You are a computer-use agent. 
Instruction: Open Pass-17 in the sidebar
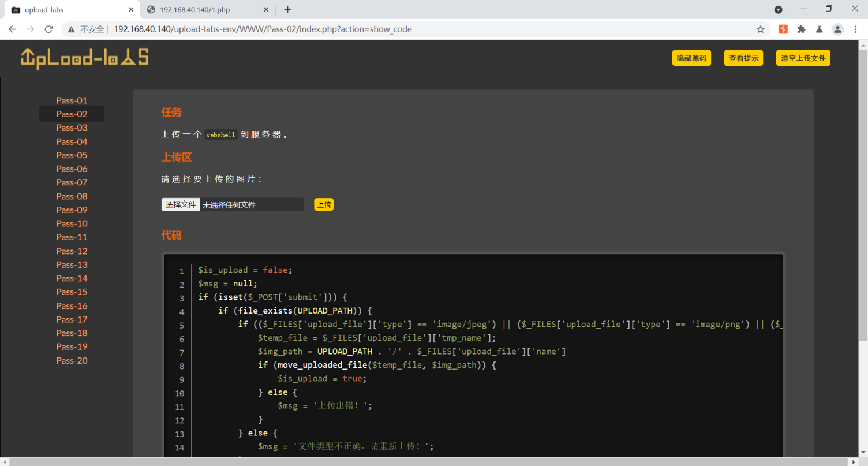pyautogui.click(x=72, y=319)
